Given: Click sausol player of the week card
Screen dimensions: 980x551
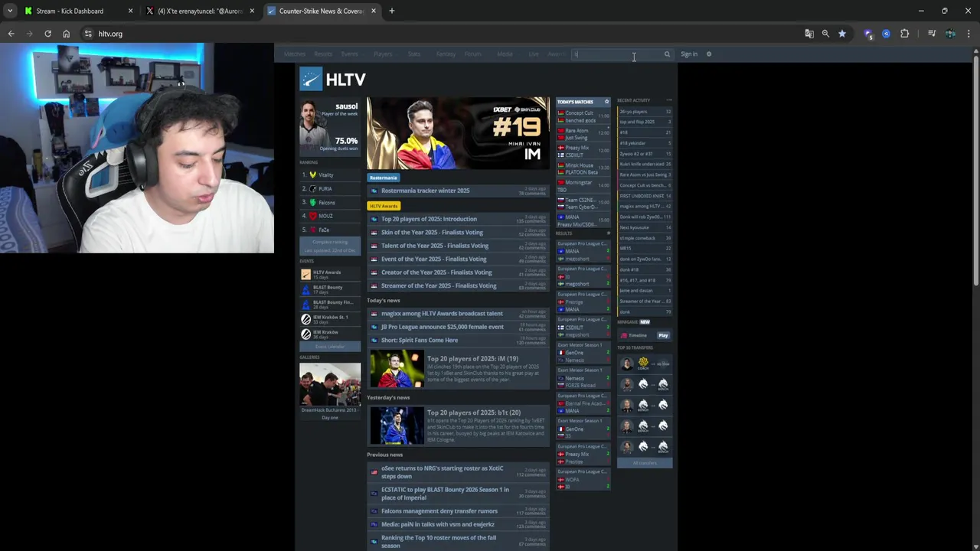Looking at the screenshot, I should [330, 126].
